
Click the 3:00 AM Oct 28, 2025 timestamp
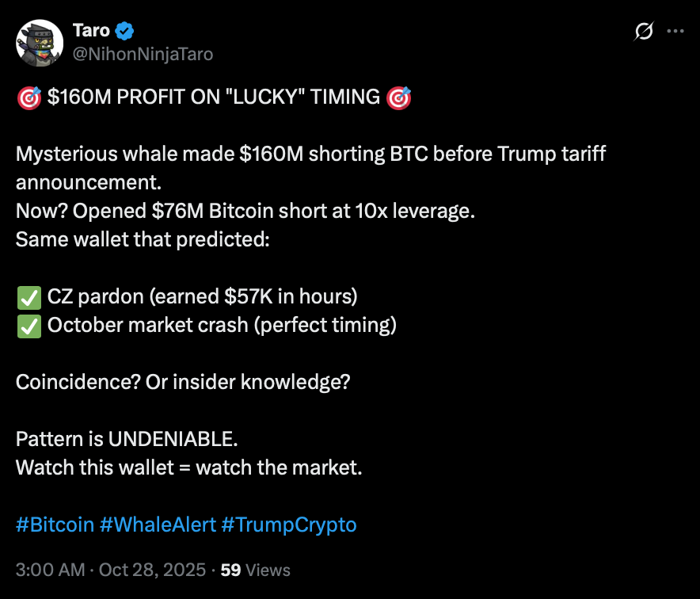coord(110,570)
